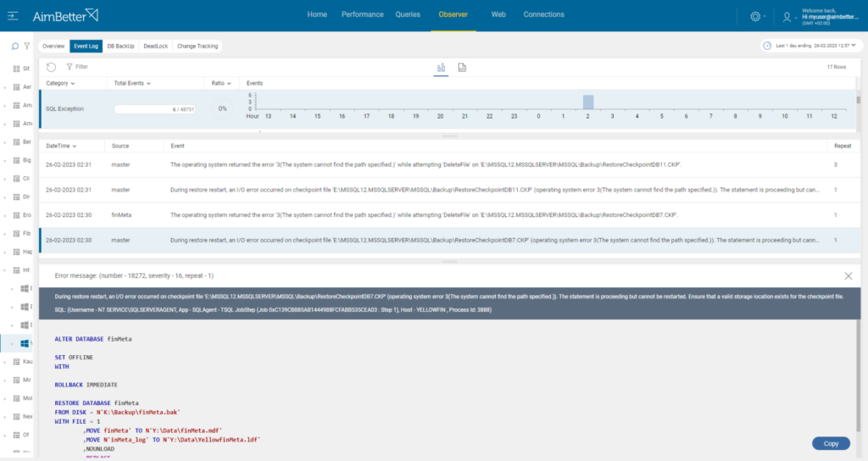Select the 'Ber' server icon in sidebar
This screenshot has width=868, height=461.
tap(16, 142)
